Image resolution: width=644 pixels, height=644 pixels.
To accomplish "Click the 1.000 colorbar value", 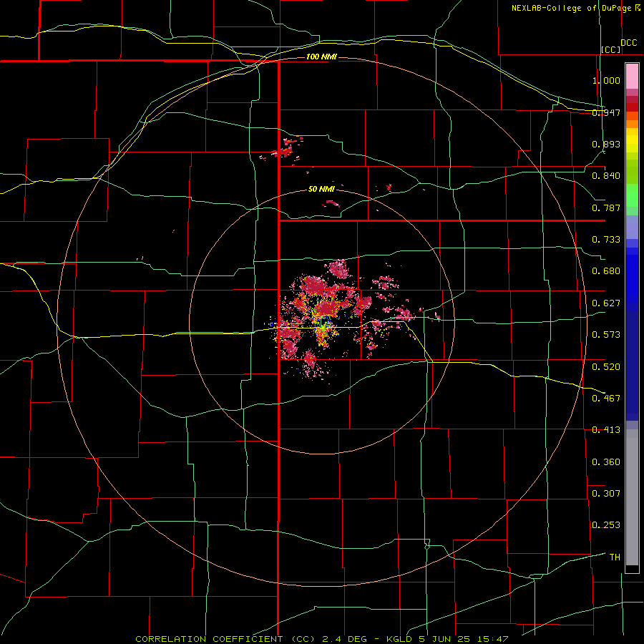I will 606,80.
